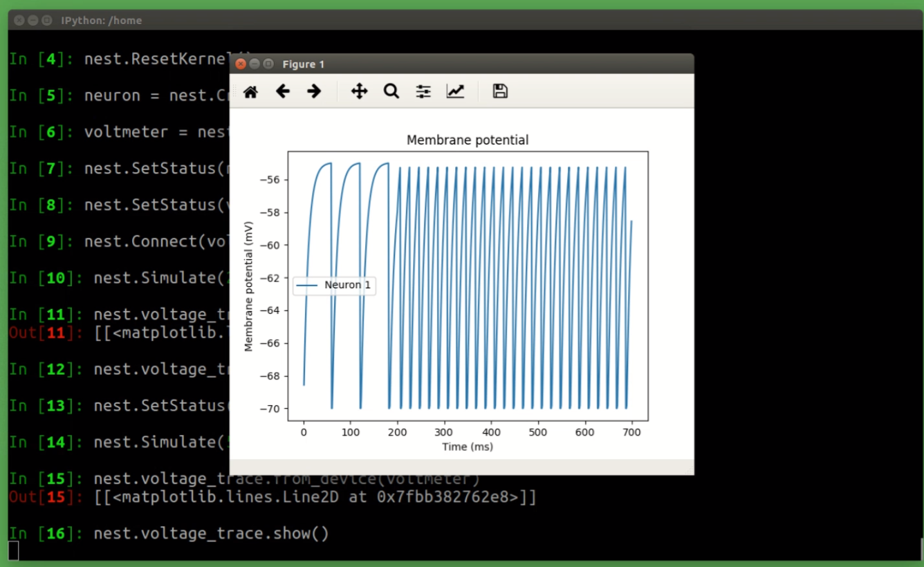Click the Out[11] matplotlib output line
This screenshot has width=924, height=567.
[x=119, y=333]
